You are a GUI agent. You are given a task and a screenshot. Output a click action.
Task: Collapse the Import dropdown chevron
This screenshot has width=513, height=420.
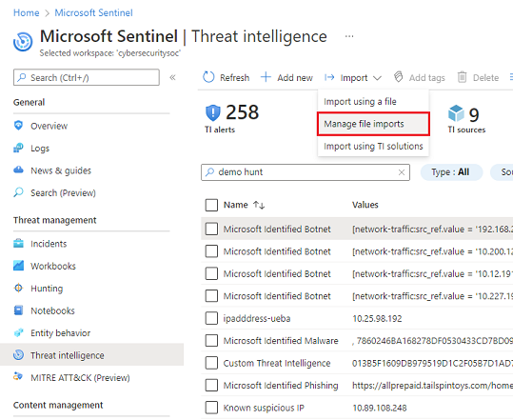[x=377, y=78]
